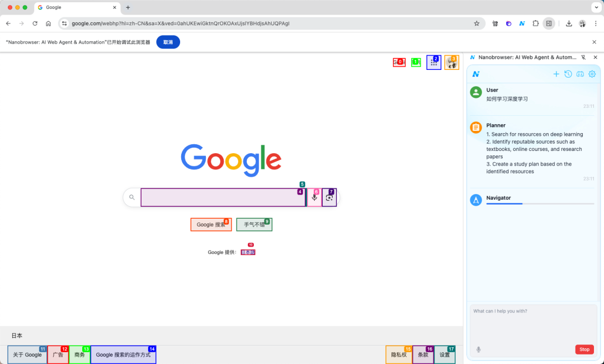Click the Nanobrowser extension toolbar icon
The height and width of the screenshot is (364, 604).
[522, 23]
